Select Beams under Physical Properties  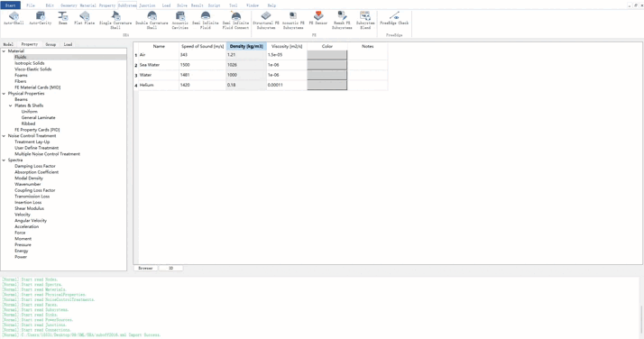[22, 99]
